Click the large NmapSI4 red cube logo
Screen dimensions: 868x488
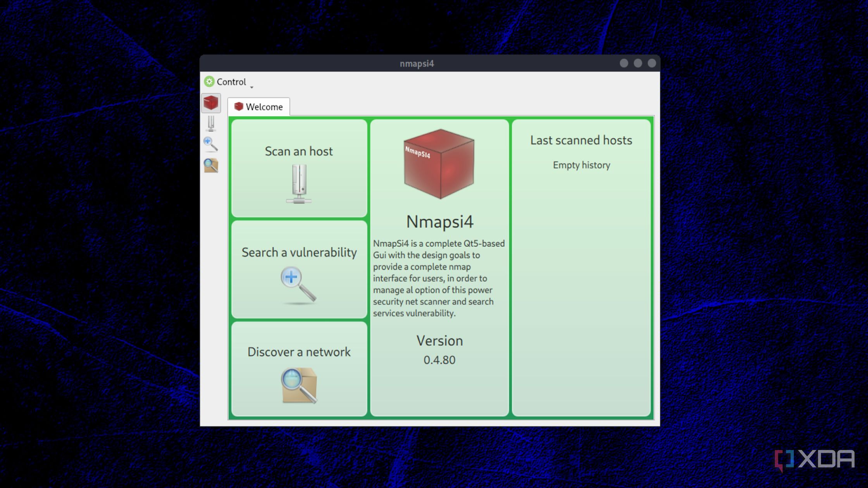(439, 164)
